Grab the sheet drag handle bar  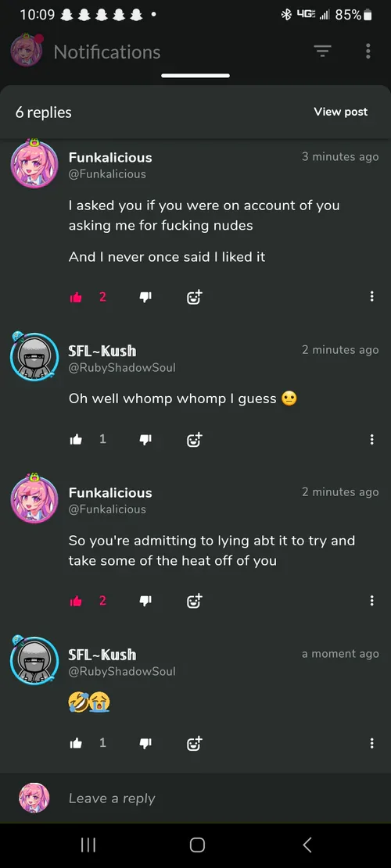(195, 76)
